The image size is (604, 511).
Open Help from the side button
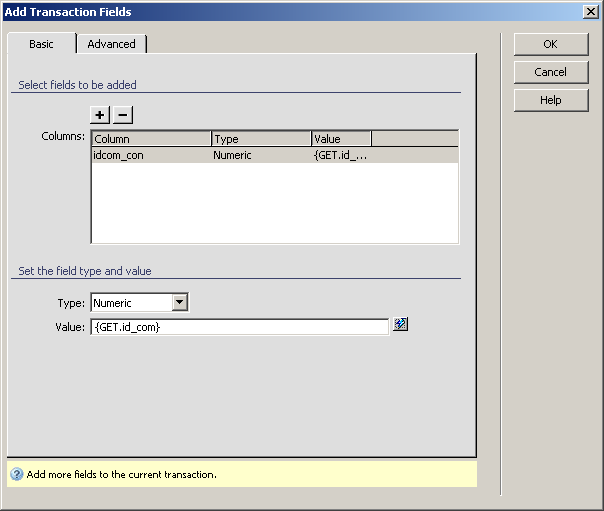[550, 100]
